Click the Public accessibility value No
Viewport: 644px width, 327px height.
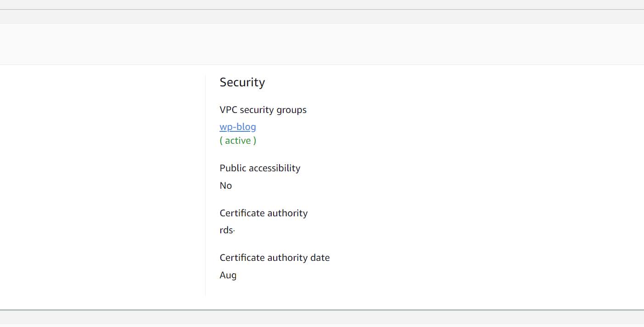pyautogui.click(x=225, y=186)
